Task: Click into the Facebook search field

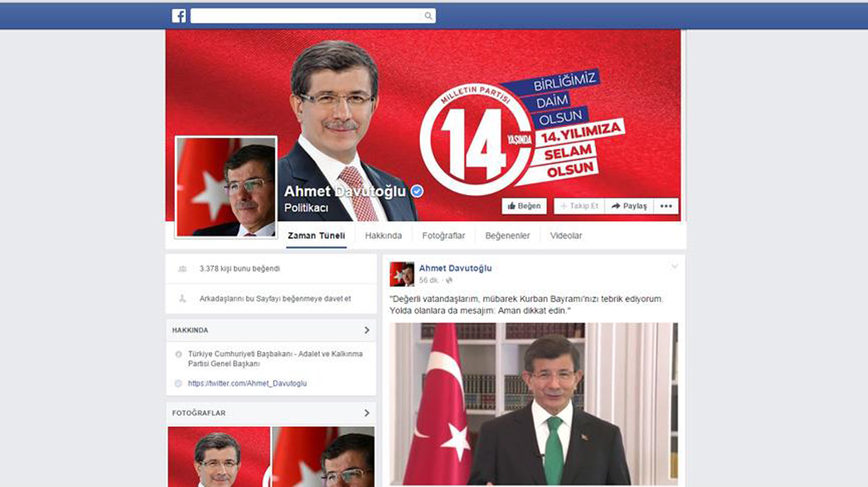Action: click(x=306, y=16)
